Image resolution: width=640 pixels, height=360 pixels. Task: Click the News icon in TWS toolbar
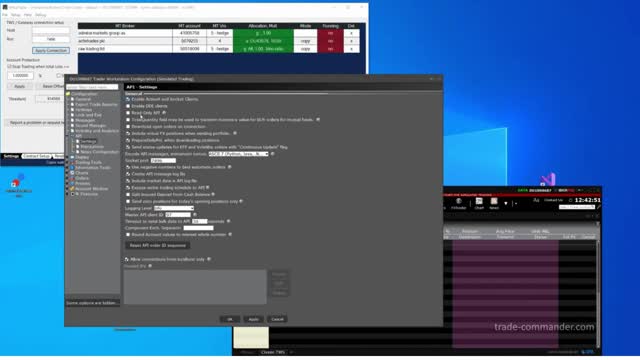coord(494,202)
